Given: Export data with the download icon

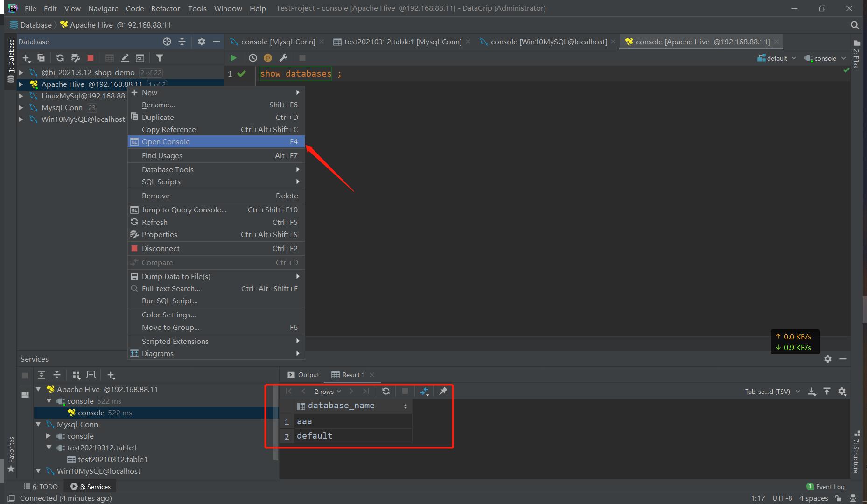Looking at the screenshot, I should pos(812,392).
